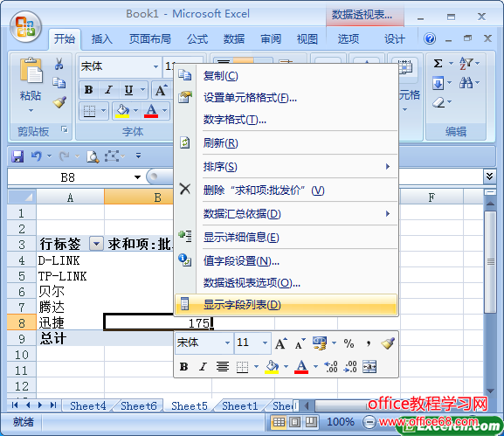Click comma style in mini toolbar
This screenshot has width=504, height=436.
369,343
